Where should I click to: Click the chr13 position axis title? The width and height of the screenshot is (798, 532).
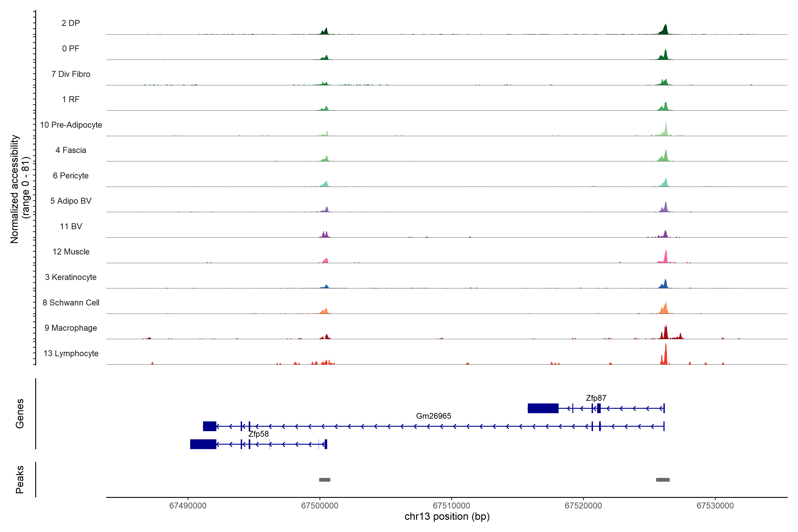pos(447,516)
